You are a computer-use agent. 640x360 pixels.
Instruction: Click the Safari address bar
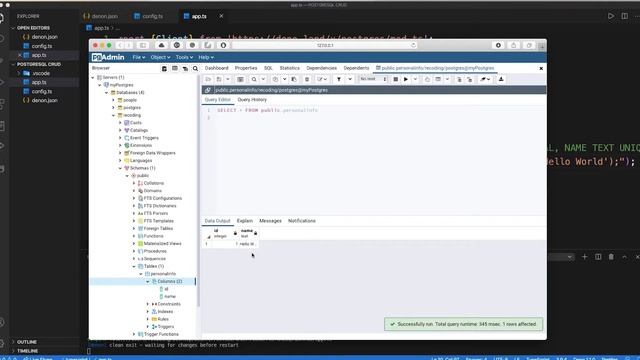tap(324, 45)
